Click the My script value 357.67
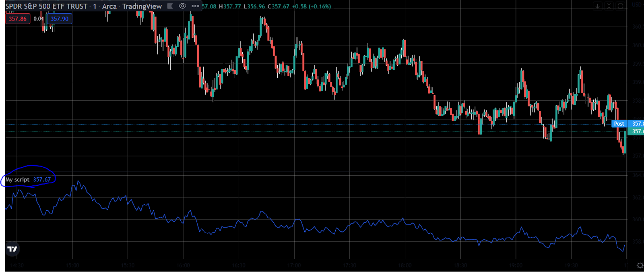 (x=42, y=180)
